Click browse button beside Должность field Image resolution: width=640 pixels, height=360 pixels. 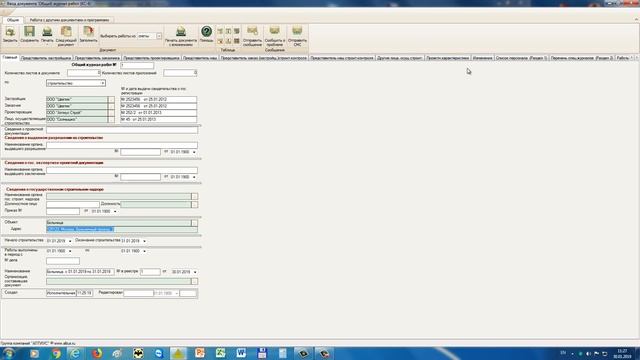194,204
